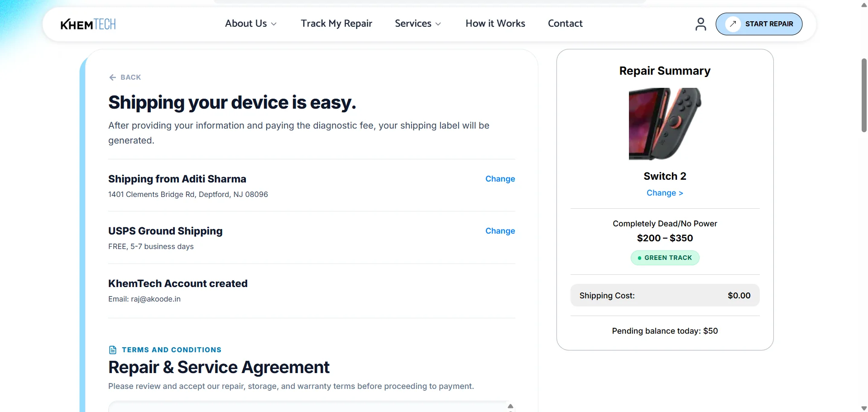Click the agreement box scroll-up arrow
The height and width of the screenshot is (412, 868).
click(510, 406)
